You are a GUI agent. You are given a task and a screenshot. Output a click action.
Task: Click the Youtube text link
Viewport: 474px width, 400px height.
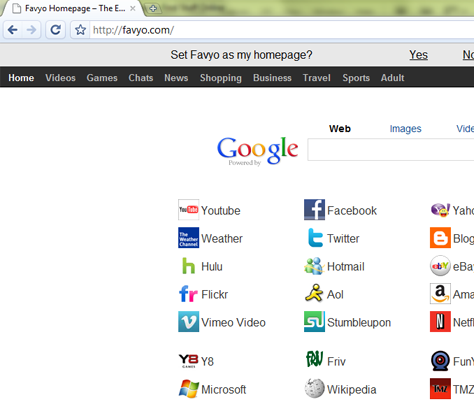(x=221, y=211)
